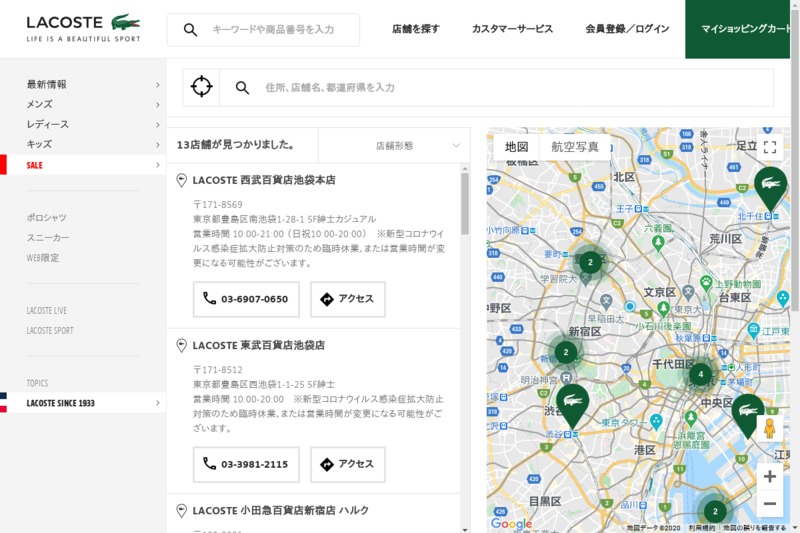Open 店舗を探す in header
The image size is (800, 533).
[x=415, y=29]
